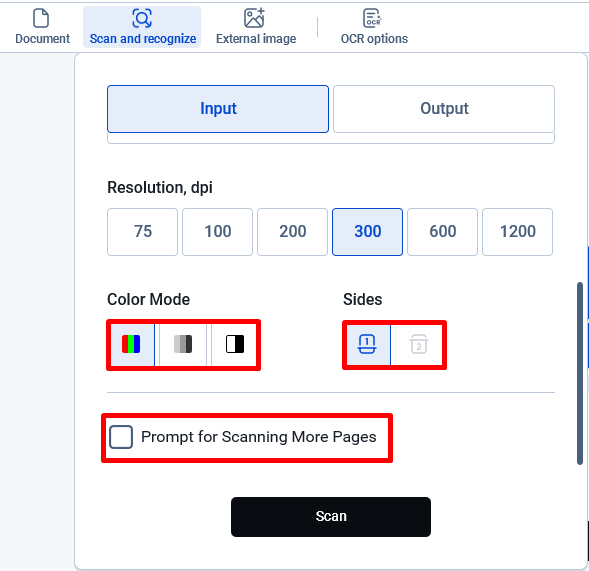This screenshot has height=571, width=589.
Task: Choose 1200 dpi resolution
Action: pyautogui.click(x=517, y=232)
